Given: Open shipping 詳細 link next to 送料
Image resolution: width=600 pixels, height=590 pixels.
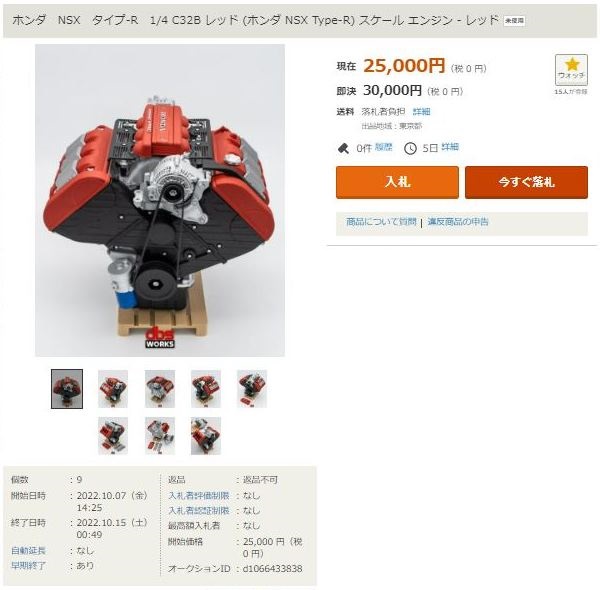Looking at the screenshot, I should tap(422, 111).
